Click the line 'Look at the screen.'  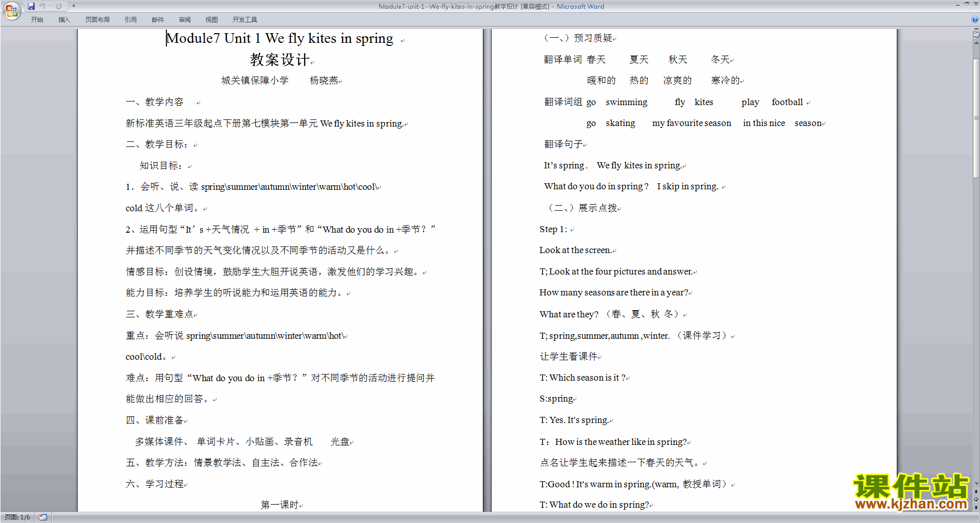[x=575, y=251]
